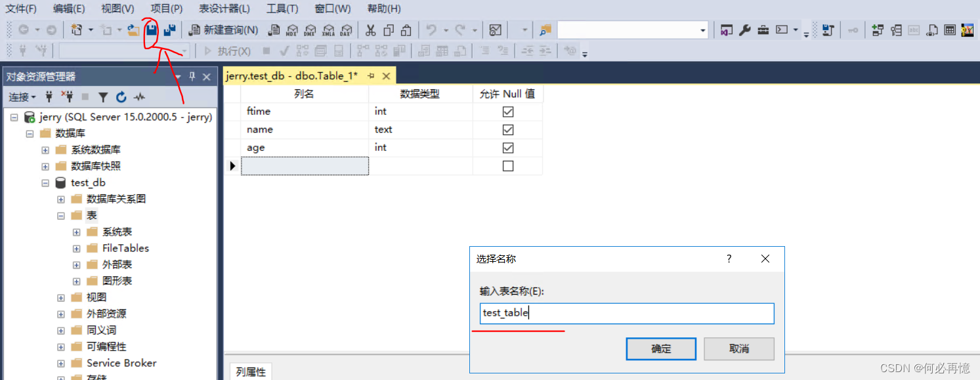Click the 确定 button in dialog
The width and height of the screenshot is (980, 380).
pos(661,348)
